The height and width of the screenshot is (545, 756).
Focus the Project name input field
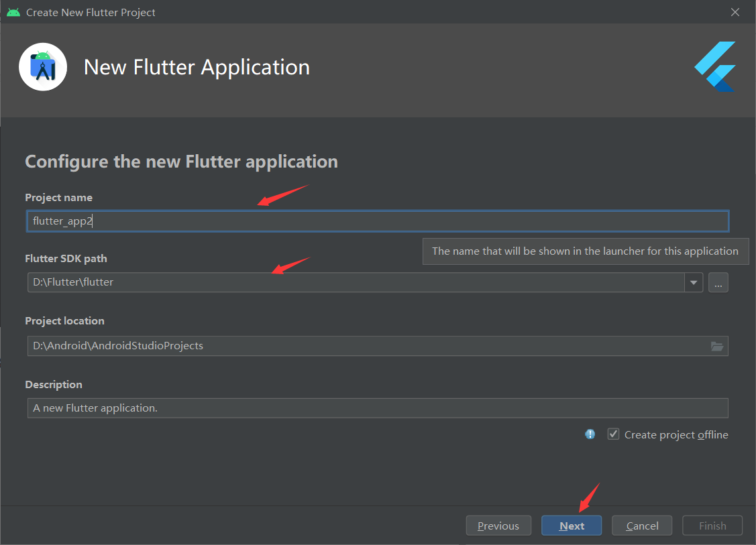tap(378, 221)
